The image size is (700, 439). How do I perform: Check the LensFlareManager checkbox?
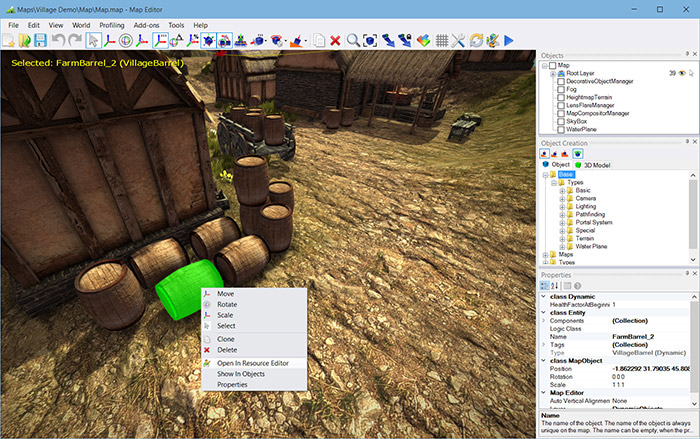tap(561, 105)
